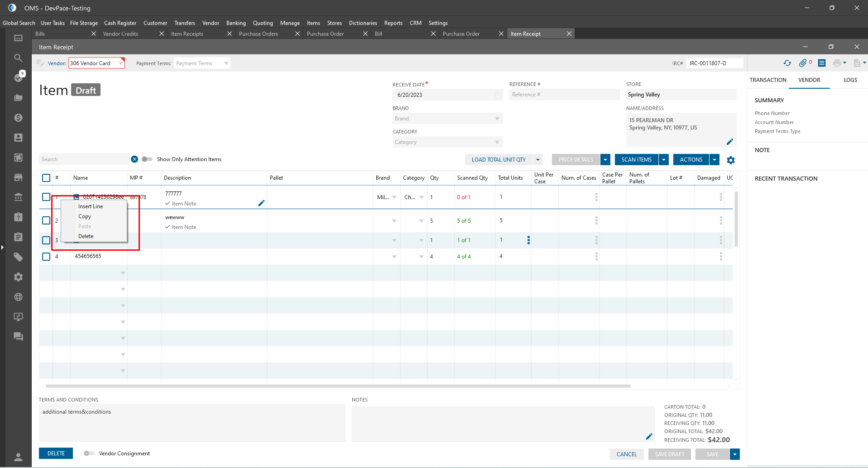Toggle Show Only Attention Items switch

click(147, 159)
